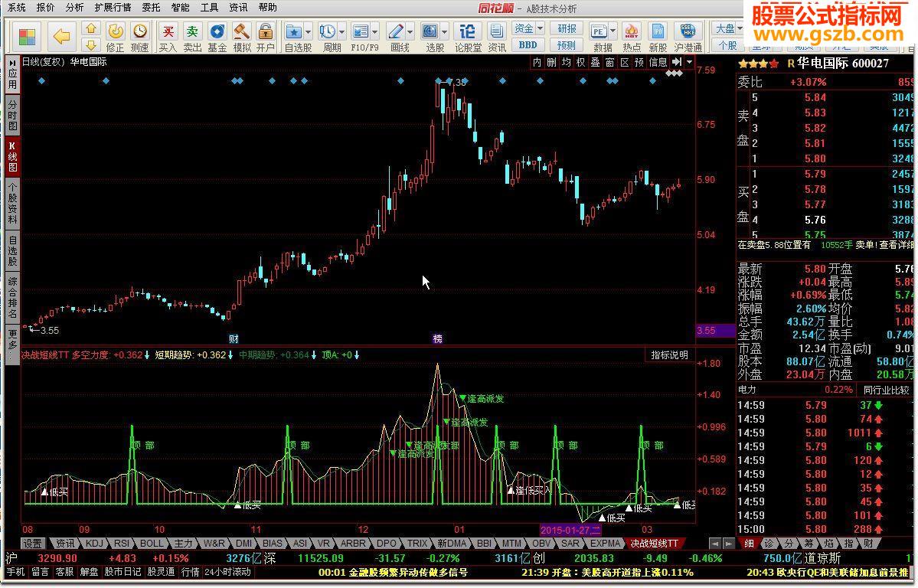Click the 修正 refresh icon
Image resolution: width=918 pixels, height=588 pixels.
[116, 31]
